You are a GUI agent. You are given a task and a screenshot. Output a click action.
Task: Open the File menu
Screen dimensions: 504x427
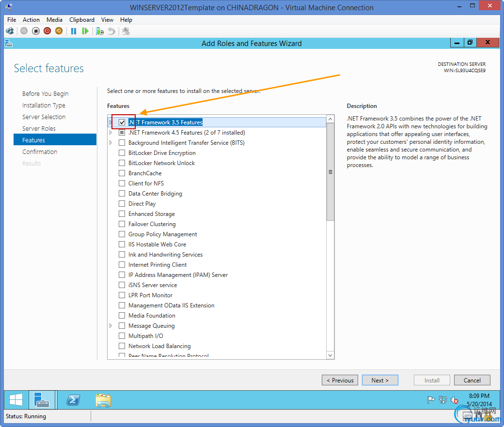coord(12,20)
